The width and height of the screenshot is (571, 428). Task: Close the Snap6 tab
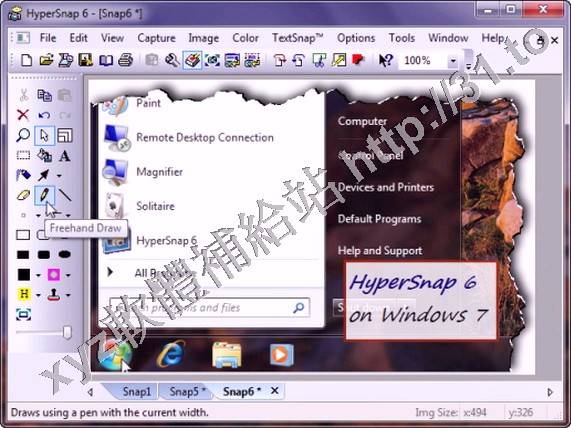(275, 391)
